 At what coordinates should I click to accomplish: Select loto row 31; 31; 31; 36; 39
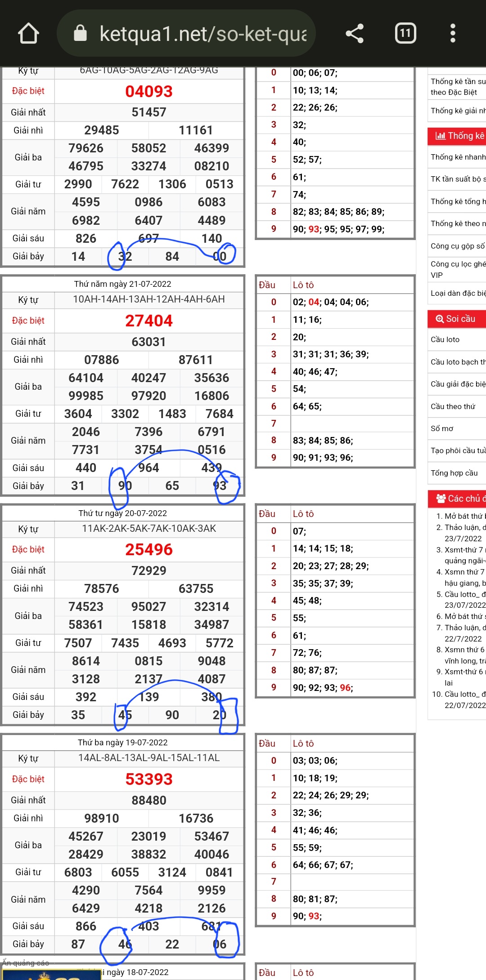[331, 354]
